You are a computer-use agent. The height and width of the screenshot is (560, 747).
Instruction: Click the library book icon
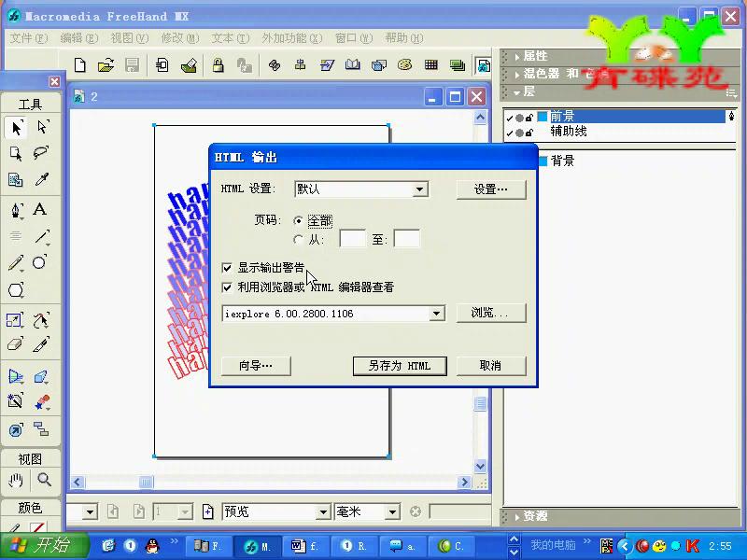(353, 64)
